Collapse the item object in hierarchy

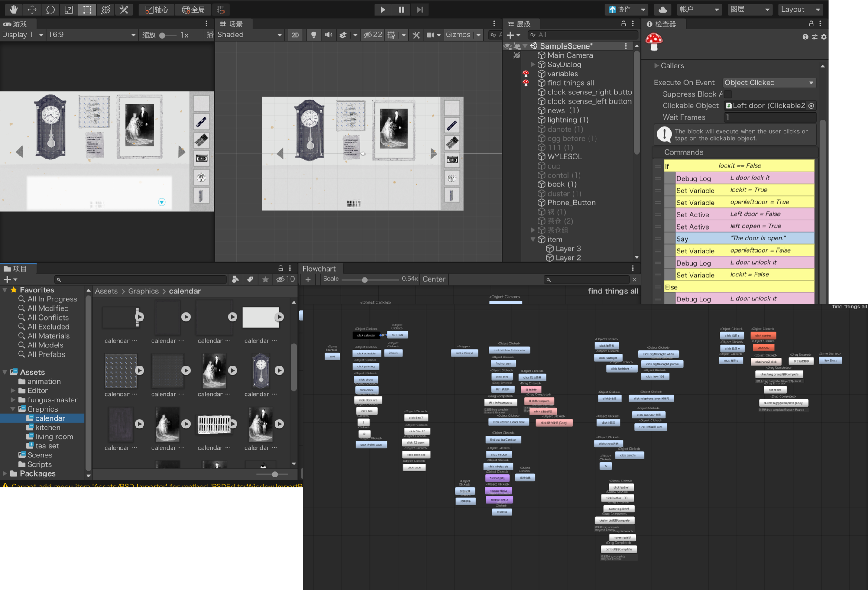533,239
